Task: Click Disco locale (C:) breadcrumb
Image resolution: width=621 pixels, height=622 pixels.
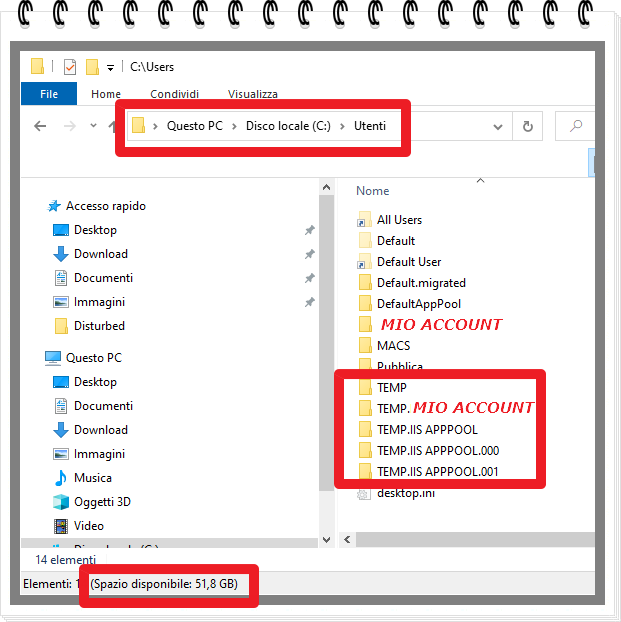Action: point(288,126)
